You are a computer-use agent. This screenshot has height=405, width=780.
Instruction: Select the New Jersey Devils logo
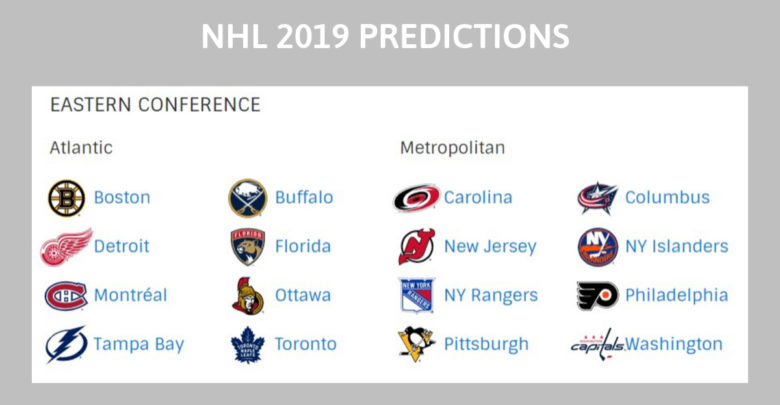[x=417, y=246]
